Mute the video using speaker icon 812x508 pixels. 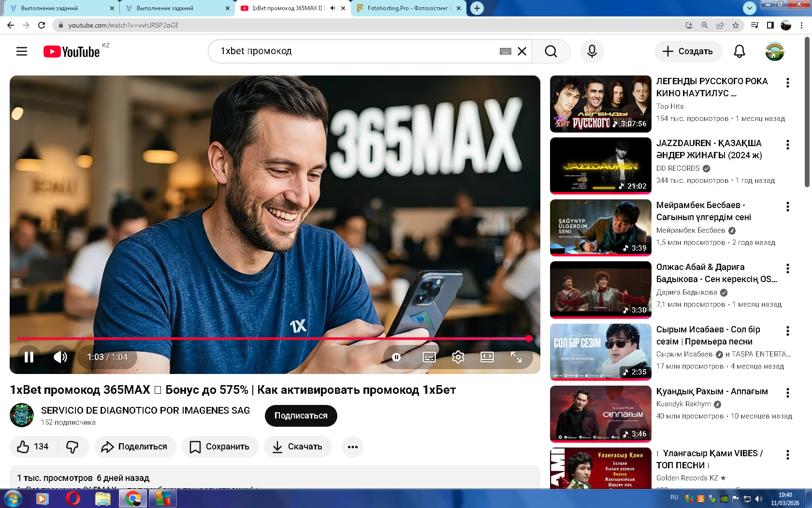(x=60, y=357)
